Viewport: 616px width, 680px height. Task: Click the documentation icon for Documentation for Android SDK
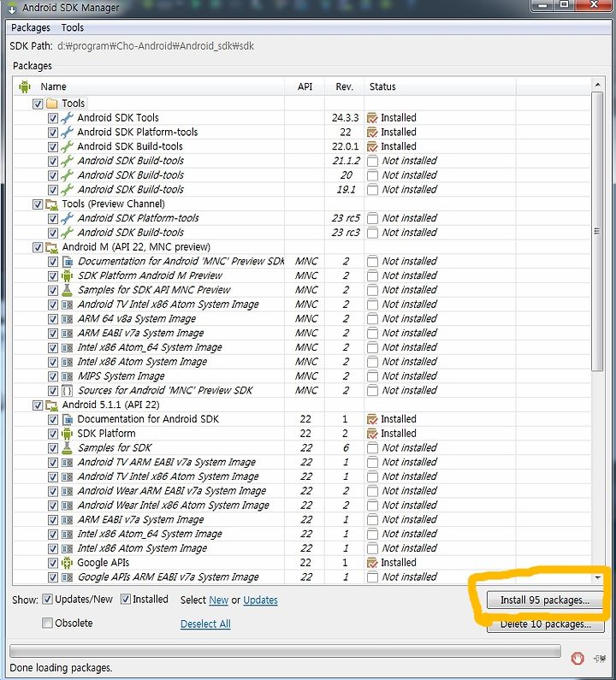click(68, 419)
